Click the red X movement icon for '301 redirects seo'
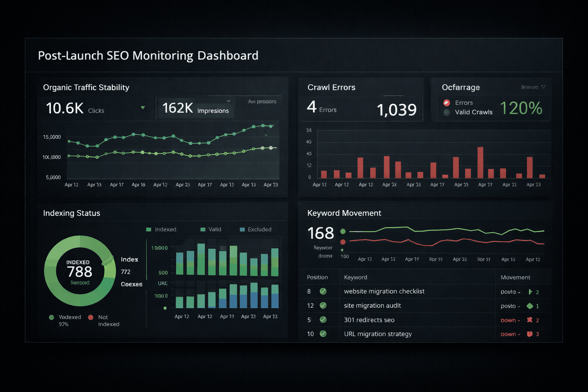This screenshot has height=392, width=588. 529,320
